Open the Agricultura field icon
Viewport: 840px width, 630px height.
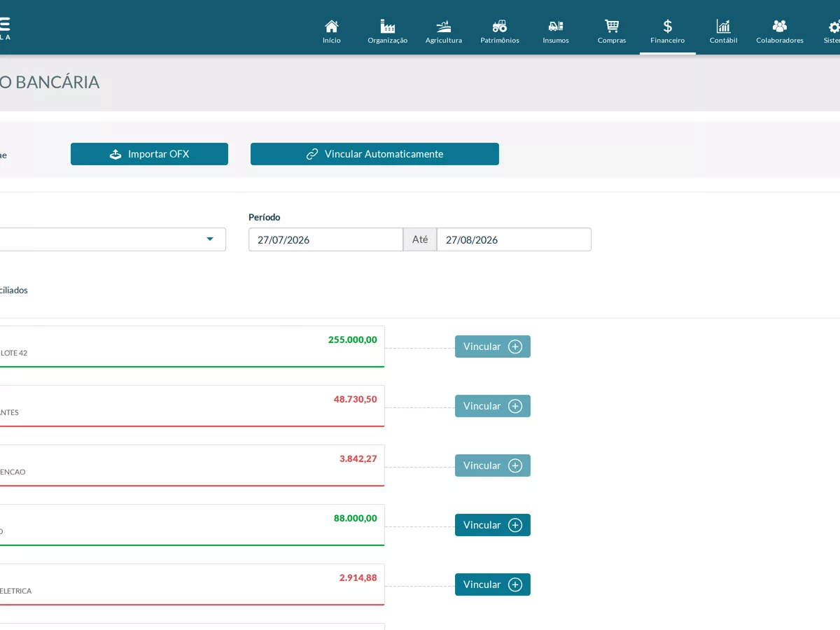(x=444, y=27)
